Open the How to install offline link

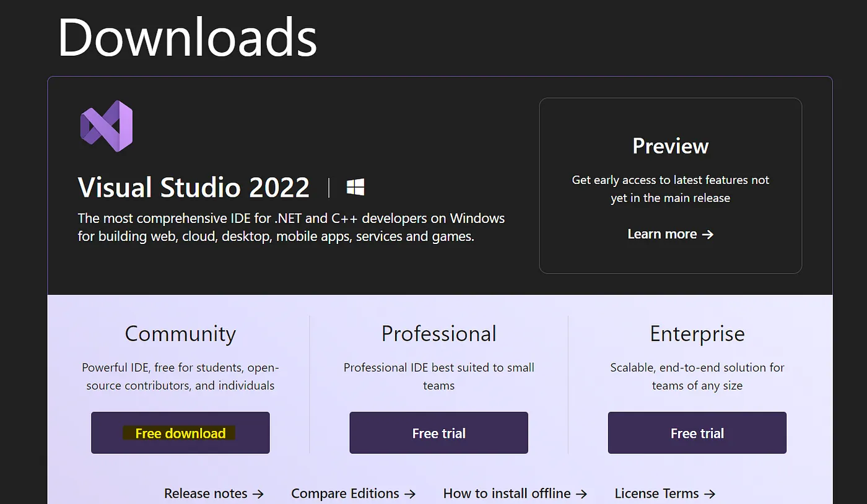(515, 493)
